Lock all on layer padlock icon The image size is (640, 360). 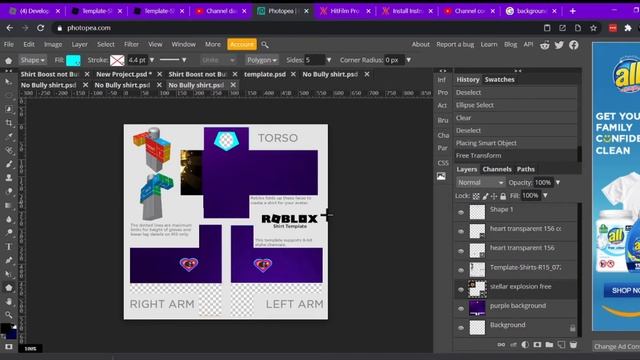503,196
